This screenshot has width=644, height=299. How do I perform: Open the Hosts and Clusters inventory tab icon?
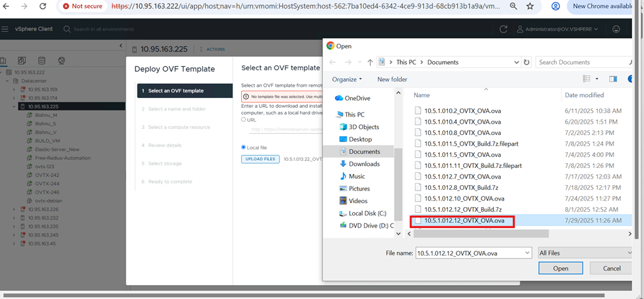(x=3, y=61)
